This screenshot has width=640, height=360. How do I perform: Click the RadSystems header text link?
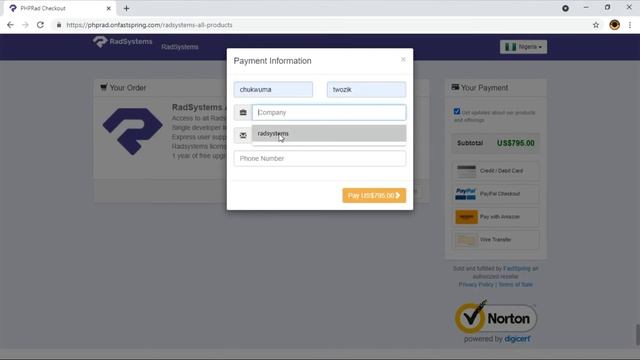pyautogui.click(x=180, y=47)
